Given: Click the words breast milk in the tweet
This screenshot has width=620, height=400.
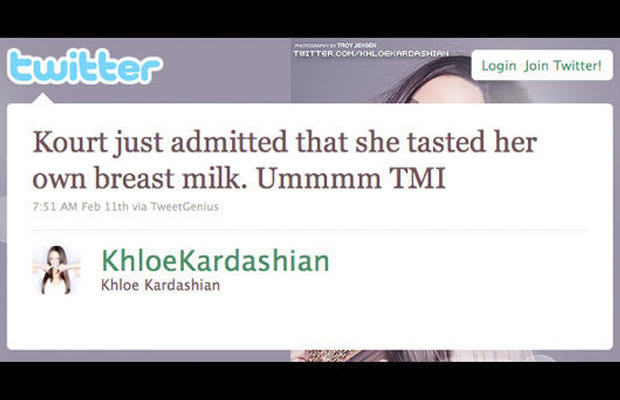Looking at the screenshot, I should 168,178.
